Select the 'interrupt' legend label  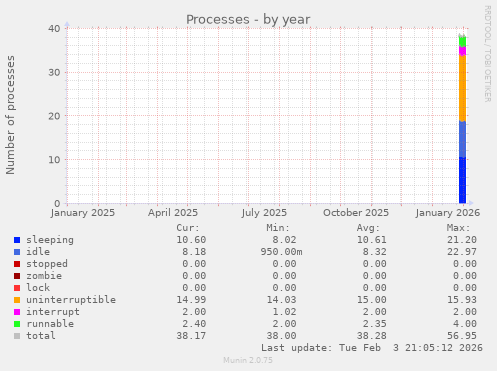point(53,312)
